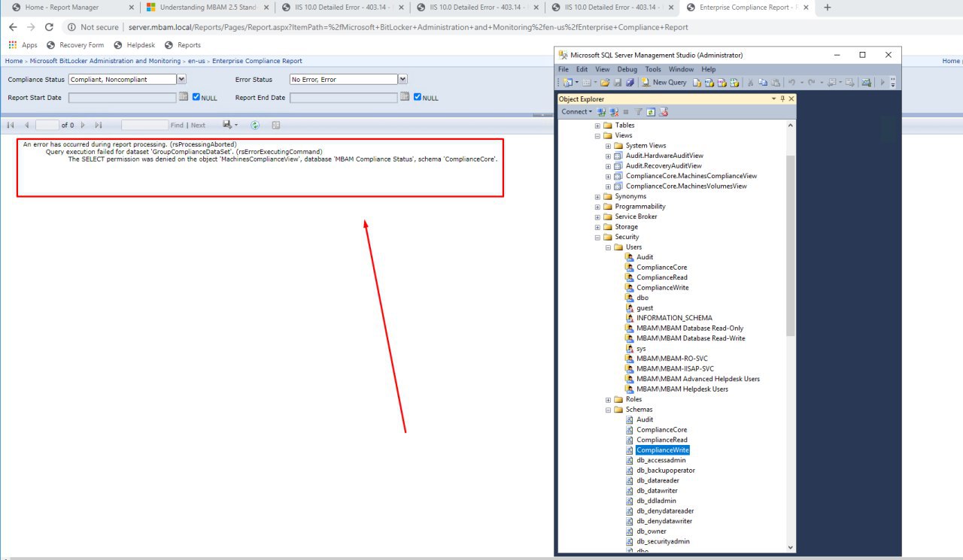The width and height of the screenshot is (963, 560).
Task: Open the Error Status dropdown
Action: click(x=403, y=79)
